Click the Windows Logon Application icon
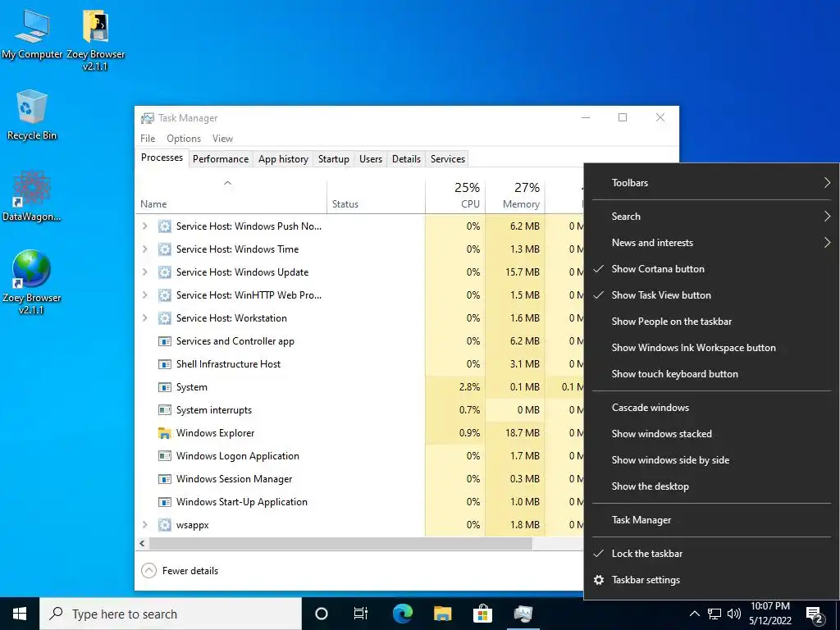 [x=164, y=456]
